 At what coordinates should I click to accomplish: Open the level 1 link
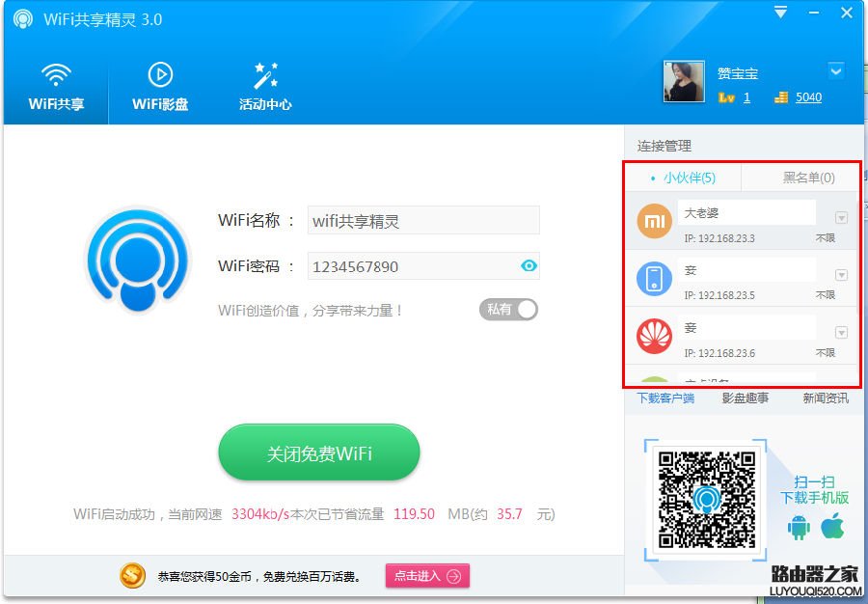pyautogui.click(x=746, y=97)
